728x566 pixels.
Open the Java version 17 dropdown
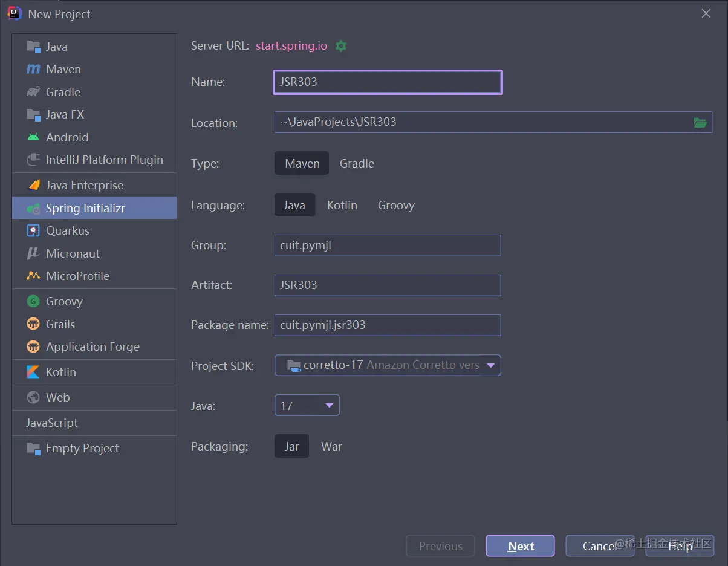coord(307,405)
